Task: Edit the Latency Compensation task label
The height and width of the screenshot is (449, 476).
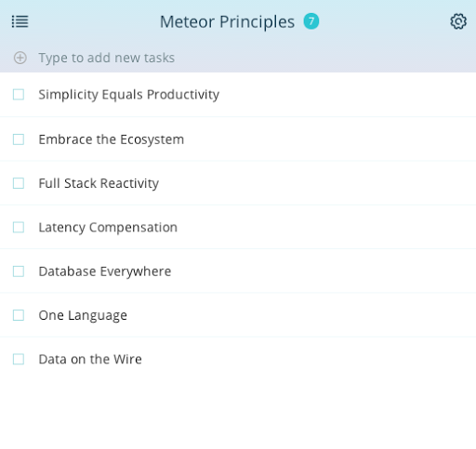Action: [108, 227]
